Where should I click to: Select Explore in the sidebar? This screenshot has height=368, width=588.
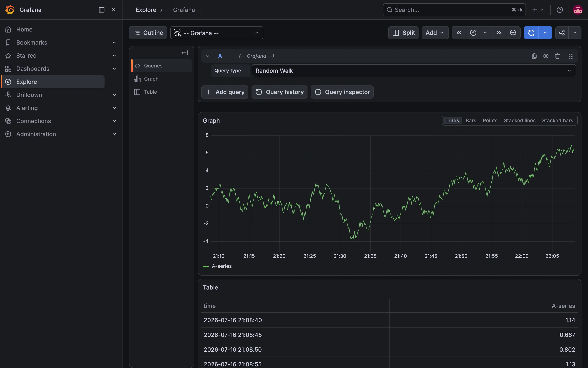[53, 82]
